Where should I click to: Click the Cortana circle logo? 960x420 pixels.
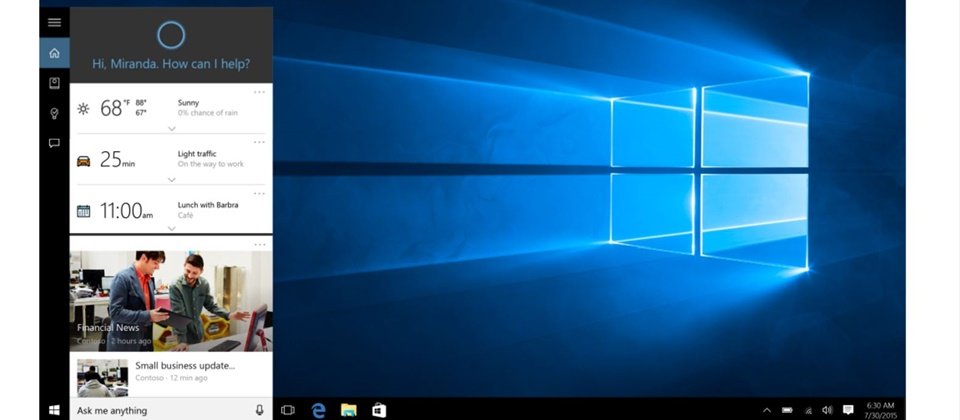171,35
